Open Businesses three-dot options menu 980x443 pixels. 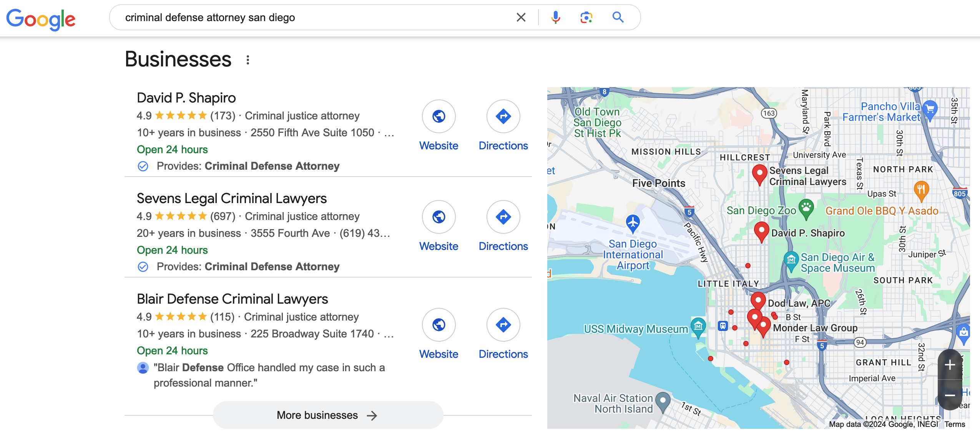pyautogui.click(x=248, y=60)
